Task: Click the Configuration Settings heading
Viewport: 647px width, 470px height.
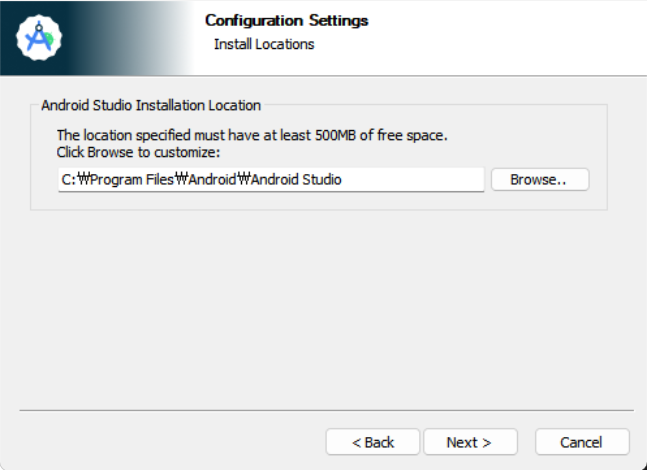Action: [x=287, y=20]
